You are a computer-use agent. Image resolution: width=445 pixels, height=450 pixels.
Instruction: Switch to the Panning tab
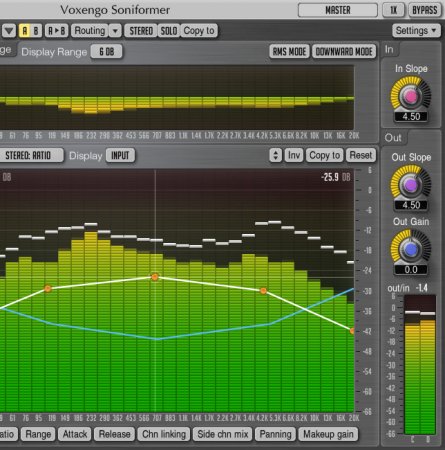(275, 434)
